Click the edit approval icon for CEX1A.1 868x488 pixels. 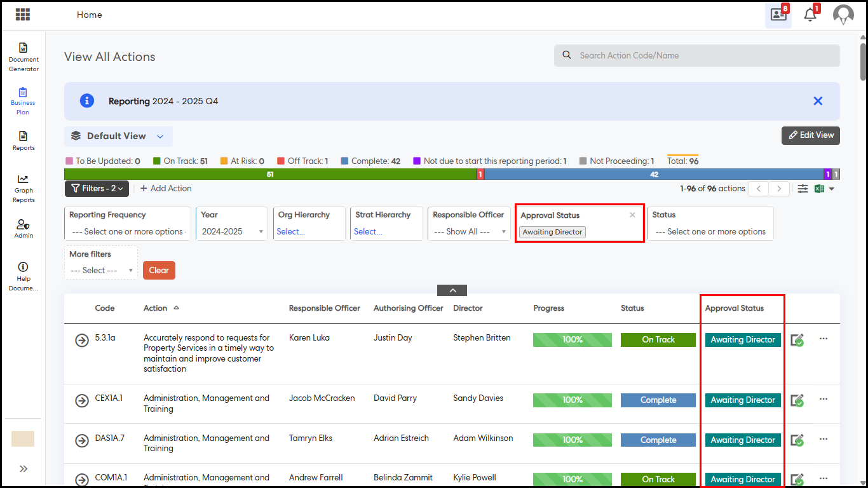(x=797, y=401)
